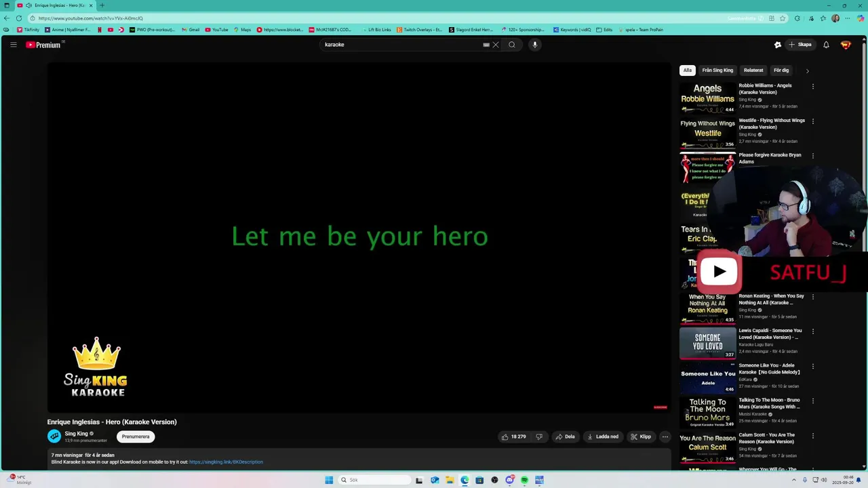
Task: Open options for Westlife Flying Without Wings
Action: click(x=812, y=121)
